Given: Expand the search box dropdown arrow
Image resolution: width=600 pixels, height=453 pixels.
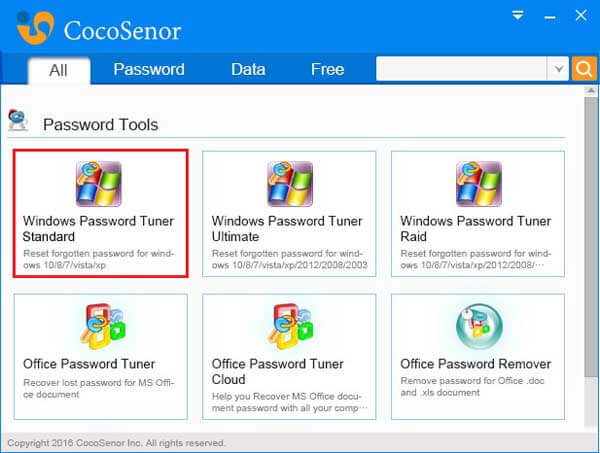Looking at the screenshot, I should 558,69.
